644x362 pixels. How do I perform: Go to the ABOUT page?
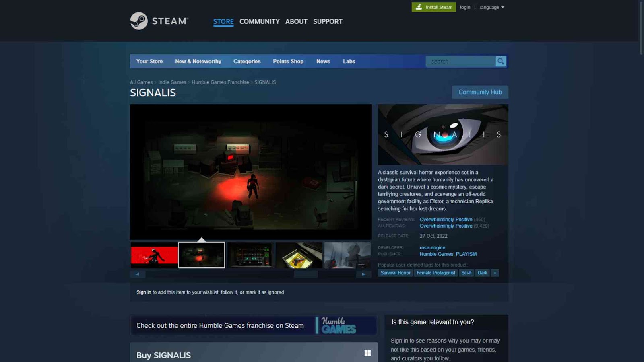pos(296,21)
